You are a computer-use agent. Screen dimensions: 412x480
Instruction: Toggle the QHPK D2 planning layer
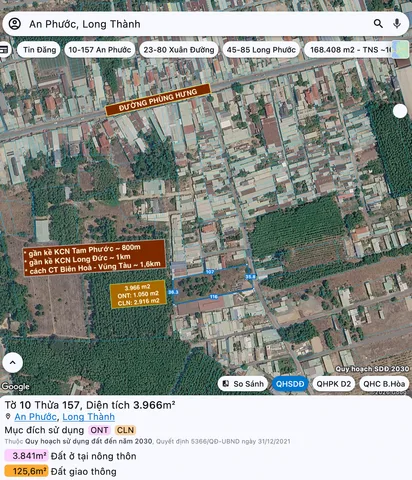coord(334,384)
